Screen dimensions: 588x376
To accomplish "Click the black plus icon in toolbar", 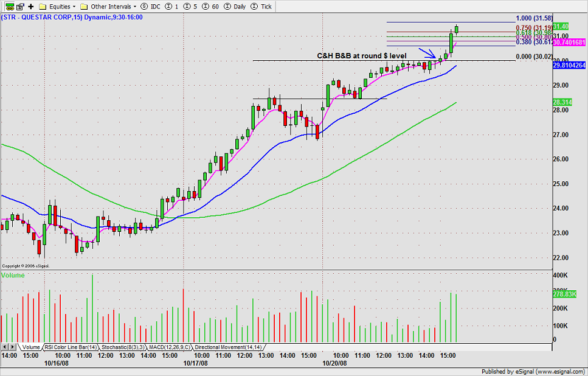I will [31, 6].
